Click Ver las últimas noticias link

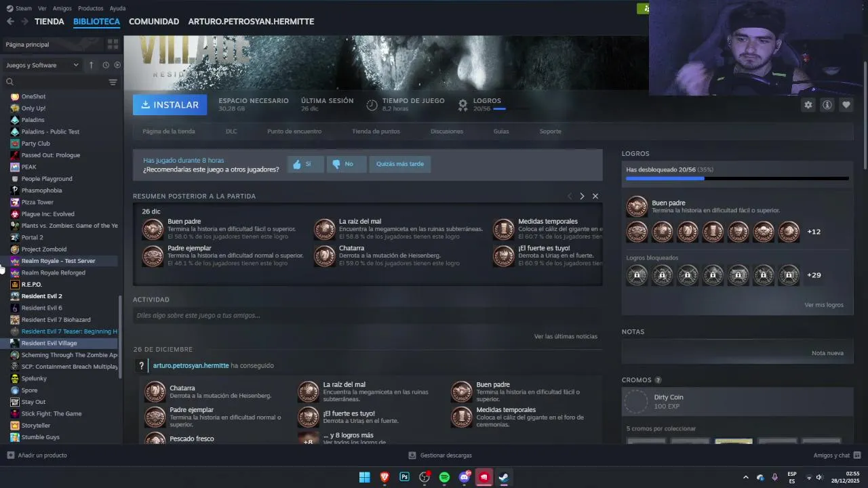tap(566, 336)
